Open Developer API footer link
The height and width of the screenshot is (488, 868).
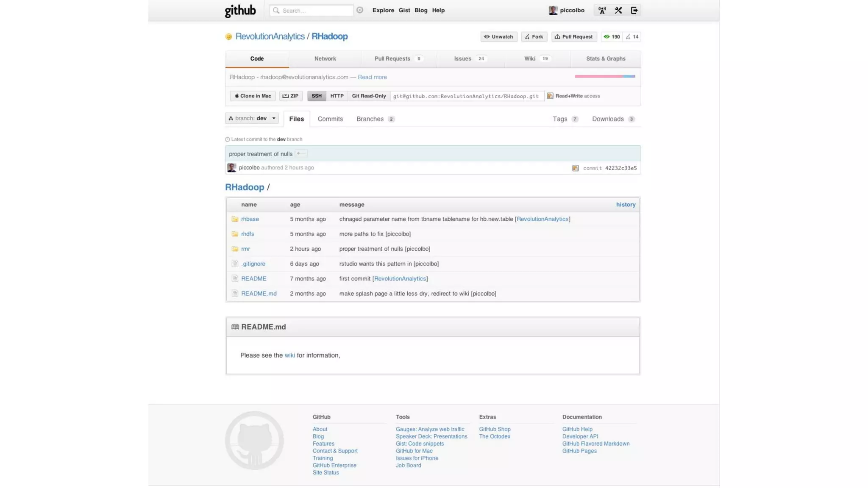[x=580, y=437]
